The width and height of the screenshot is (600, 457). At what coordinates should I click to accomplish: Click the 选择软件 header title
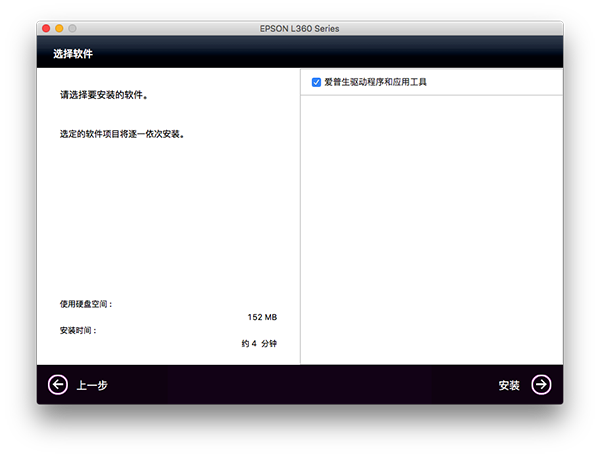(x=73, y=54)
